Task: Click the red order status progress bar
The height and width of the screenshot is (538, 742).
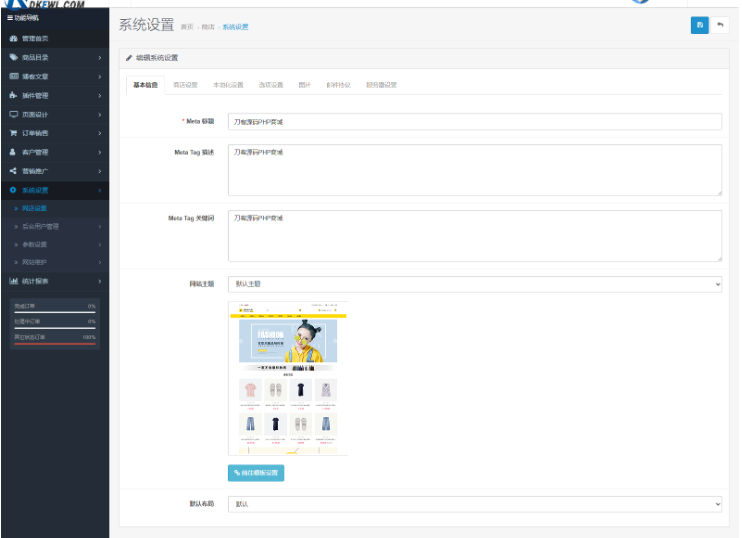Action: 55,343
